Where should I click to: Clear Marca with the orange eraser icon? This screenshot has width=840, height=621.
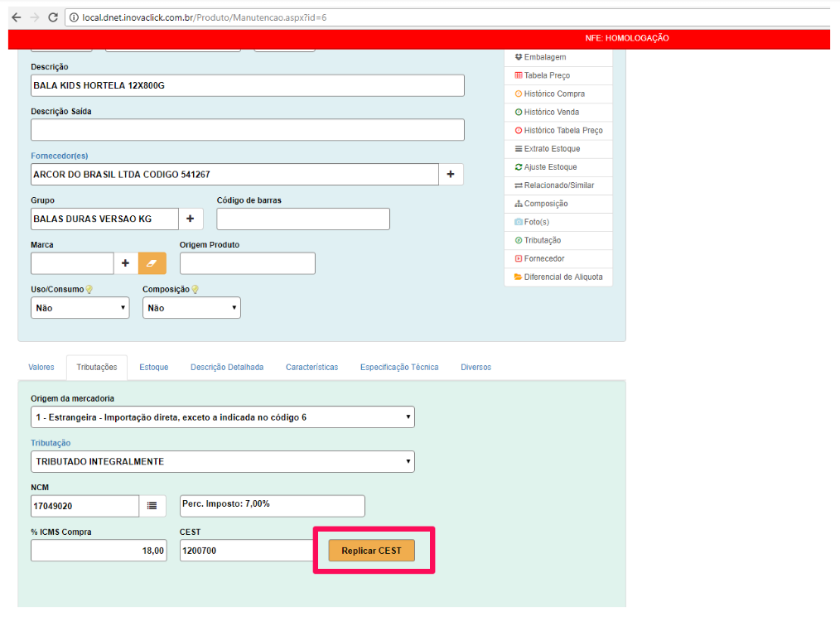(x=152, y=263)
